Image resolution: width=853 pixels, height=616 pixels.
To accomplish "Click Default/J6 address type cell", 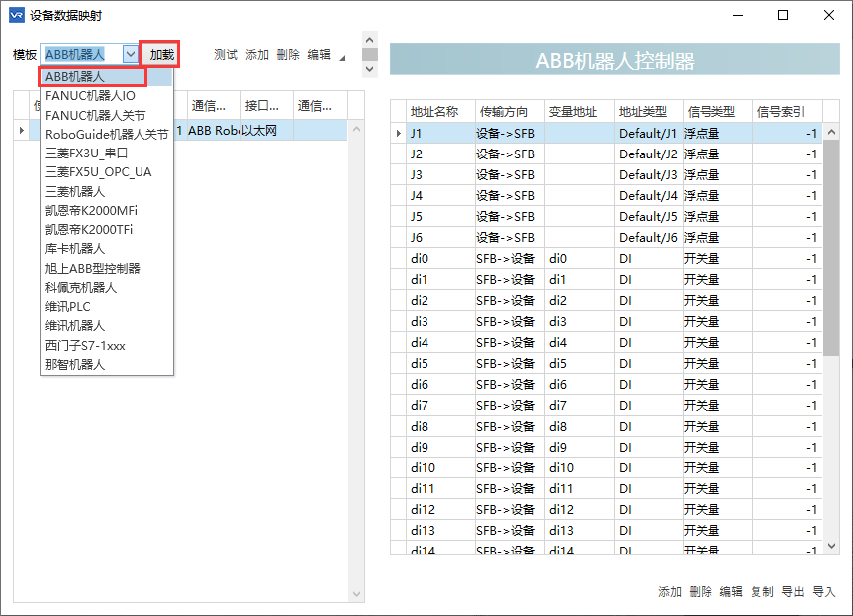I will [649, 238].
